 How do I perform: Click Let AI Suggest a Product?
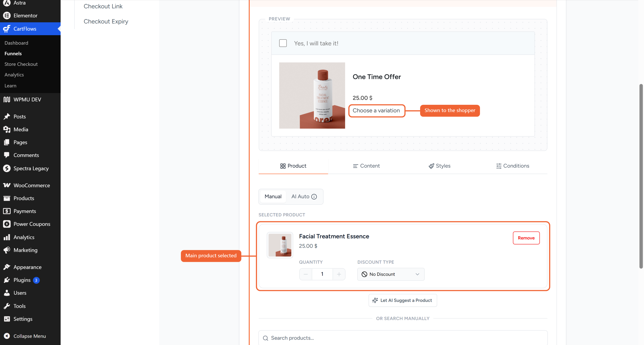tap(403, 300)
